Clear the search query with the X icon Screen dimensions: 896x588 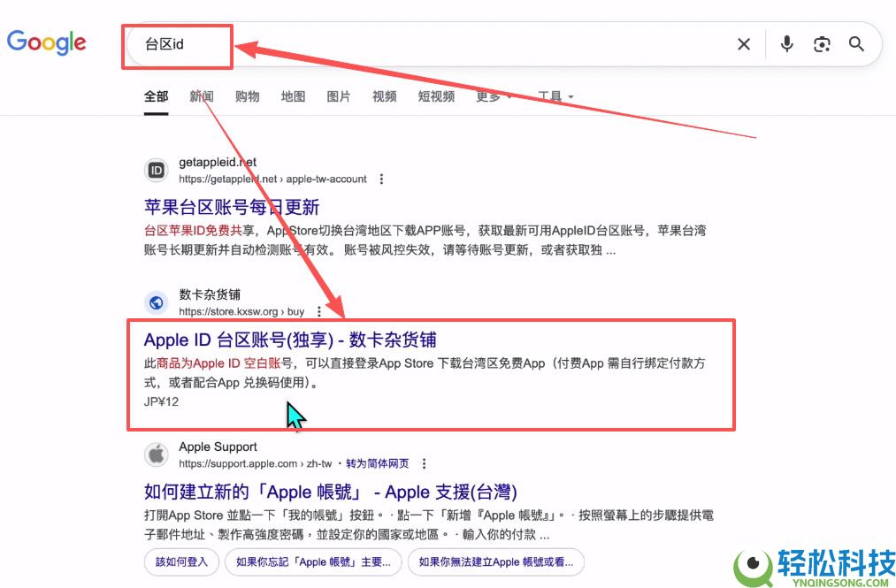pos(744,43)
